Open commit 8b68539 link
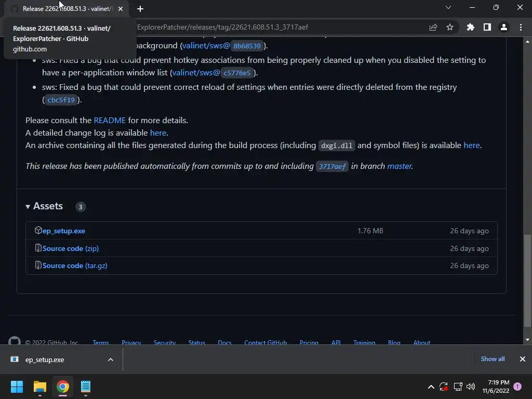This screenshot has width=532, height=399. (247, 46)
